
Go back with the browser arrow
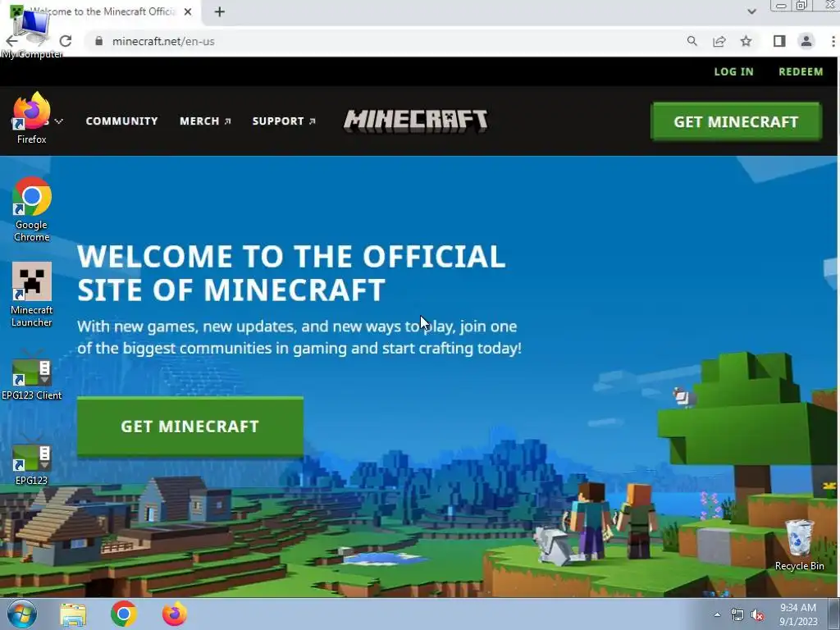tap(11, 41)
